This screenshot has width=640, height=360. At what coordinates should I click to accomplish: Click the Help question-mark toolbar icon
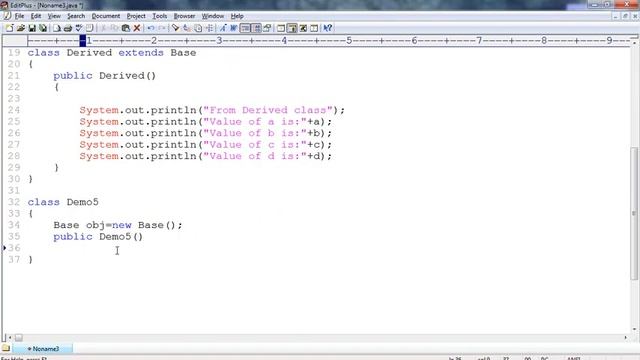pos(327,28)
